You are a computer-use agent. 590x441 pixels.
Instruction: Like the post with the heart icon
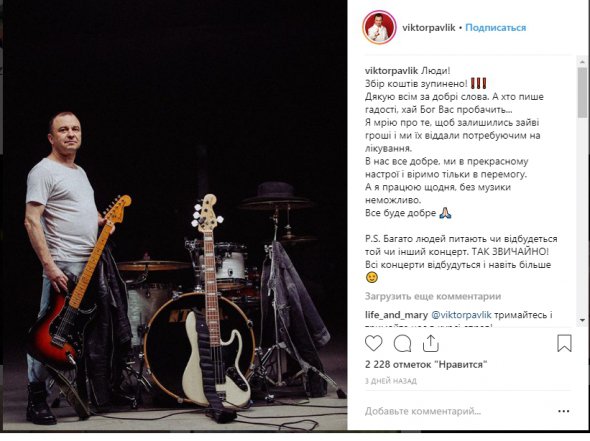[x=374, y=343]
